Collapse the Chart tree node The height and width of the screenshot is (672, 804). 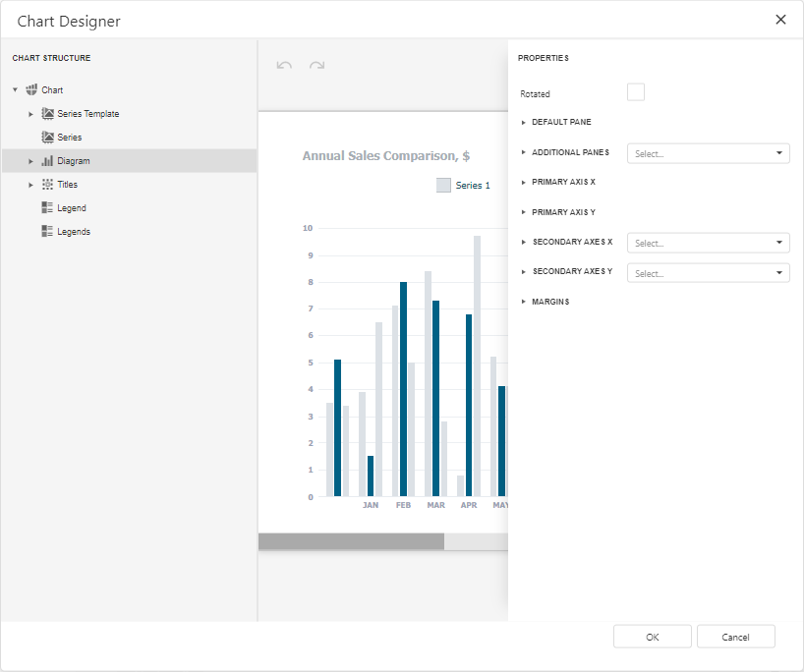(x=16, y=89)
